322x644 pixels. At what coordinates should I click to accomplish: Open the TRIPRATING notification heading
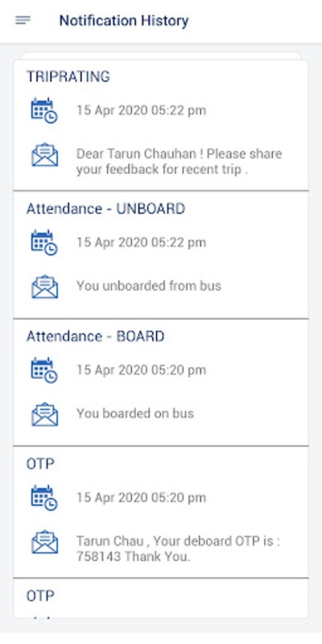68,76
